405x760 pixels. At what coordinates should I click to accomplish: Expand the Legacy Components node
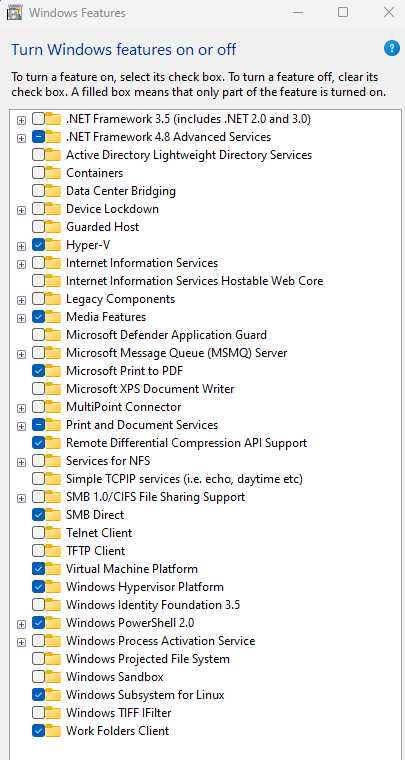coord(21,300)
